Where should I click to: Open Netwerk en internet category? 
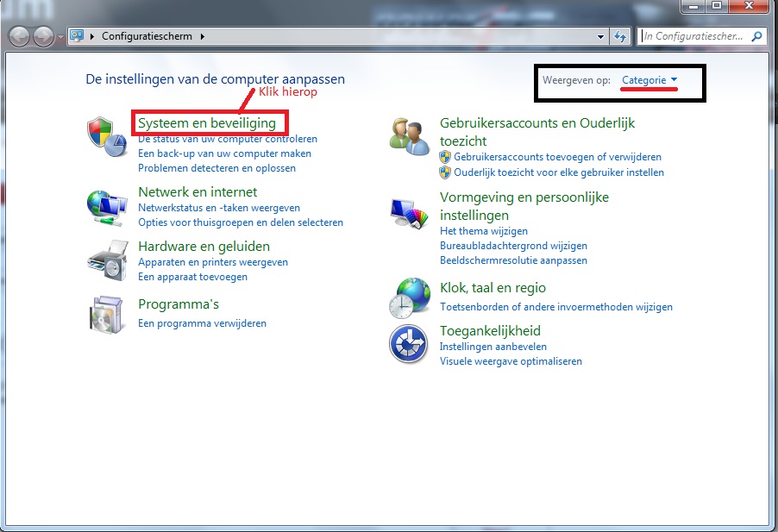tap(198, 192)
